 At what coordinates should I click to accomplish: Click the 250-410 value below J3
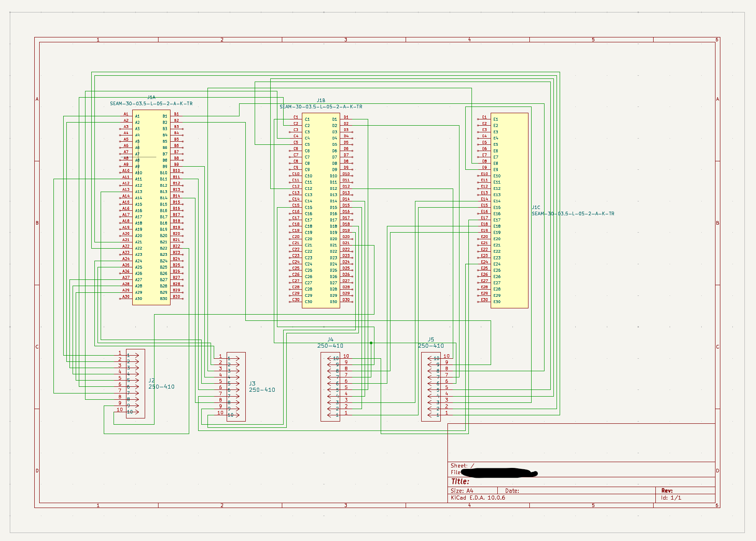(x=262, y=390)
